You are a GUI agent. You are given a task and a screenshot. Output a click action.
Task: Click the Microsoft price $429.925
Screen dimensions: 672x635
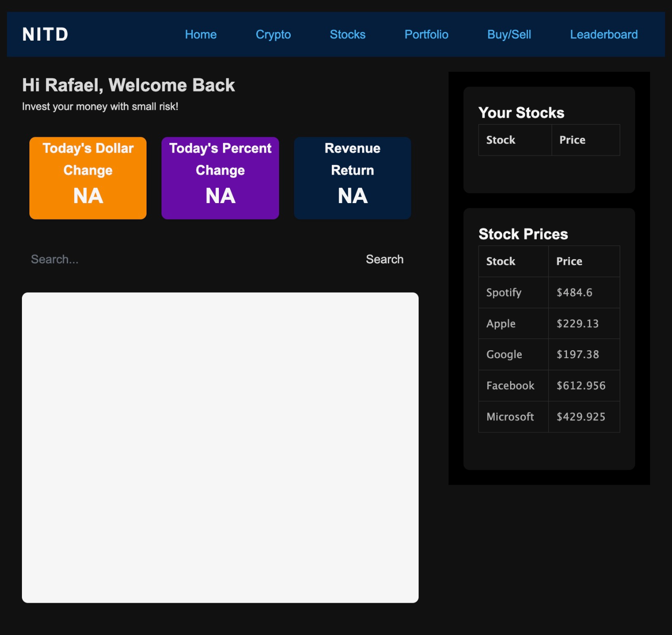pyautogui.click(x=581, y=417)
